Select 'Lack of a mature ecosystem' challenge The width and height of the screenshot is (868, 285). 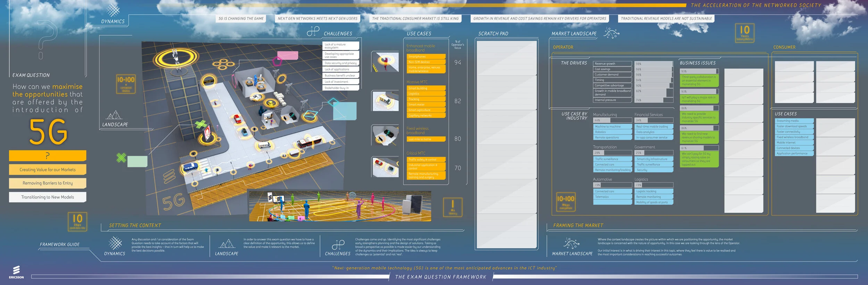(x=341, y=46)
